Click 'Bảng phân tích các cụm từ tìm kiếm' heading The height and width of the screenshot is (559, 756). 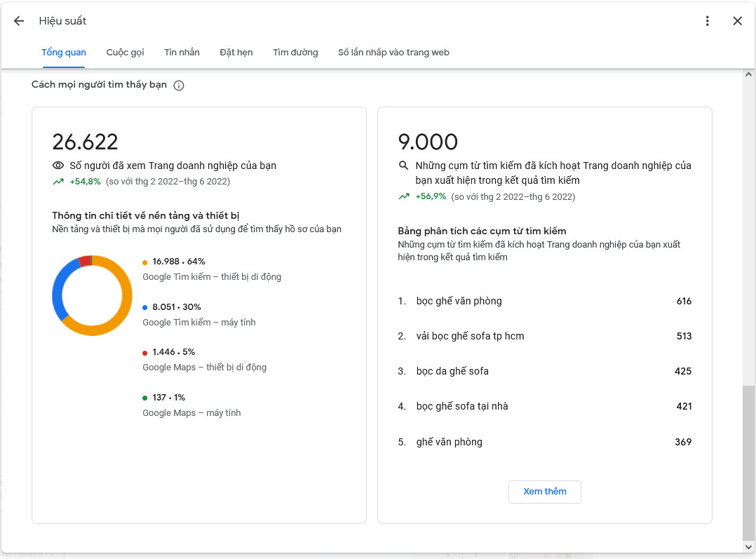click(x=482, y=231)
